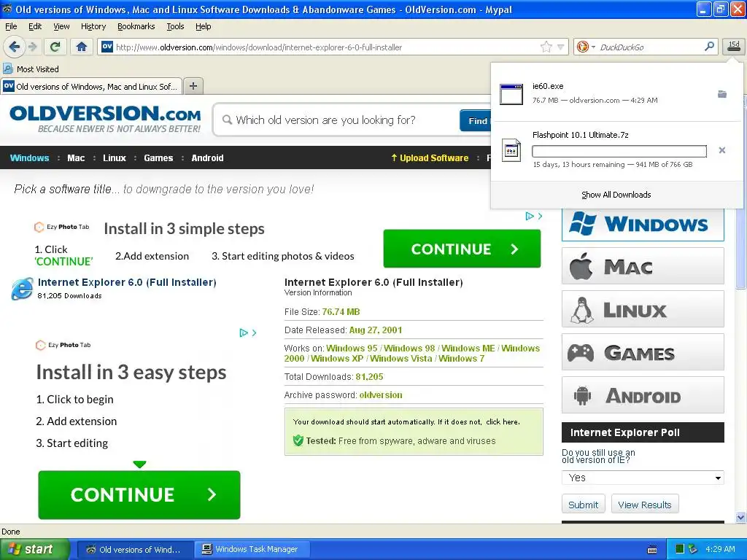Click the on-screen keyboard tray icon
Viewport: 747px width, 560px height.
(652, 550)
